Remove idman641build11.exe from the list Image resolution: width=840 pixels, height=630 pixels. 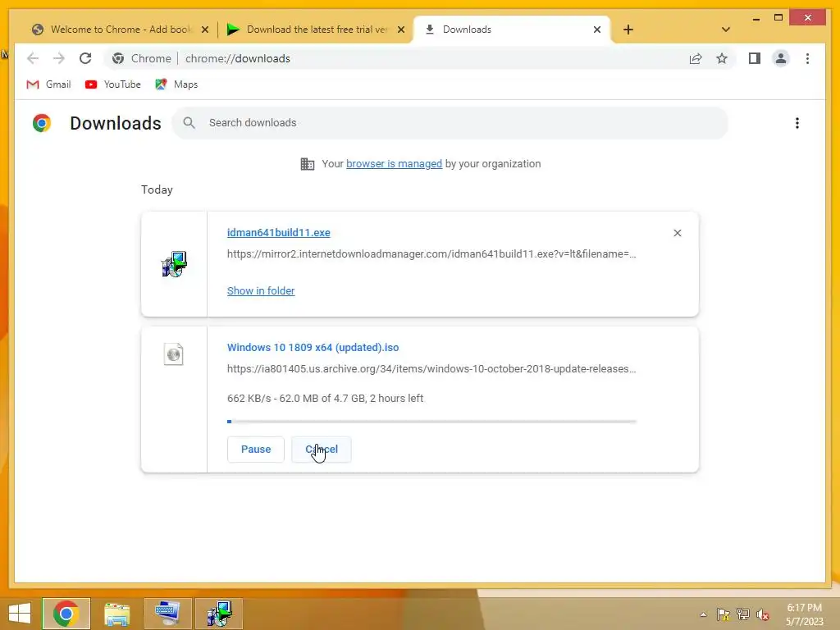pos(677,233)
